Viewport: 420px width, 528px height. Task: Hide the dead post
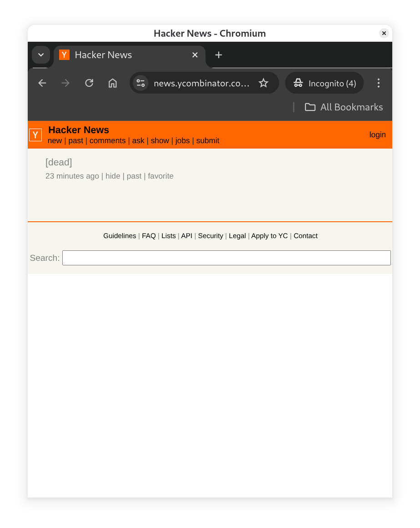pos(113,176)
